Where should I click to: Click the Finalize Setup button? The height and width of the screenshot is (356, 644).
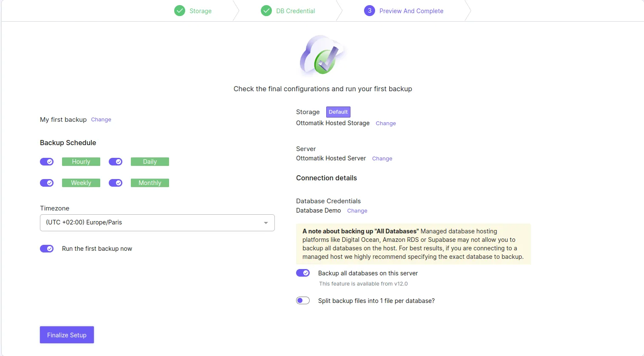coord(67,335)
